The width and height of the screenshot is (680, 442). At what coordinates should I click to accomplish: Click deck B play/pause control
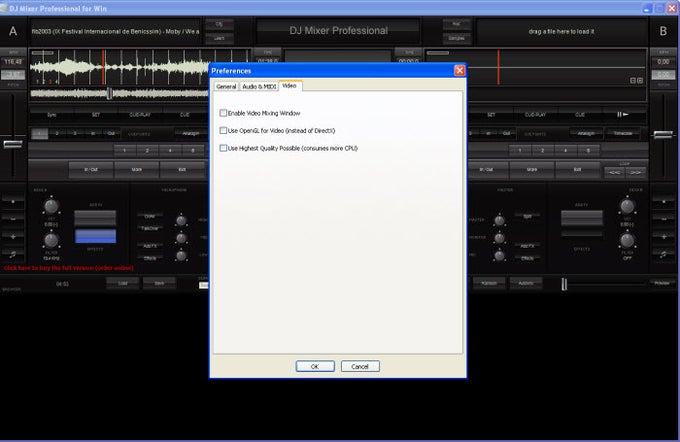[x=622, y=115]
